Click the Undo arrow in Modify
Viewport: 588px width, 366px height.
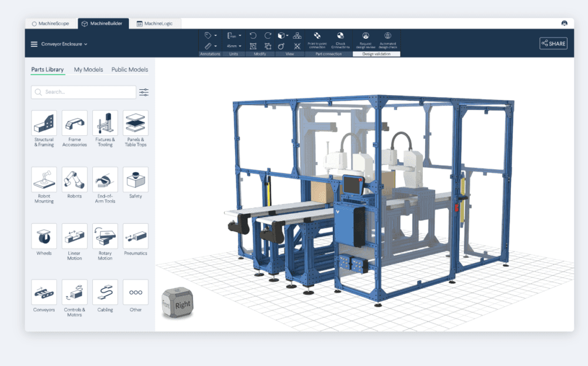[x=253, y=36]
